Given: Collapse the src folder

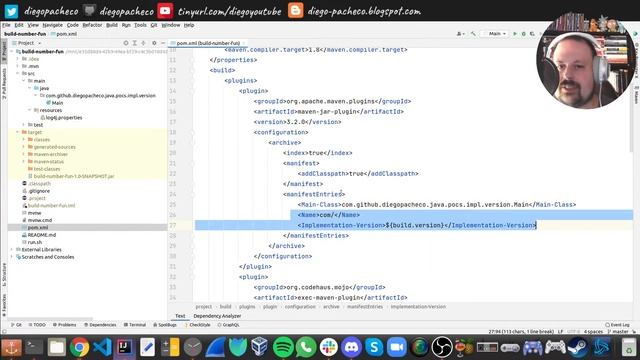Looking at the screenshot, I should coord(18,73).
